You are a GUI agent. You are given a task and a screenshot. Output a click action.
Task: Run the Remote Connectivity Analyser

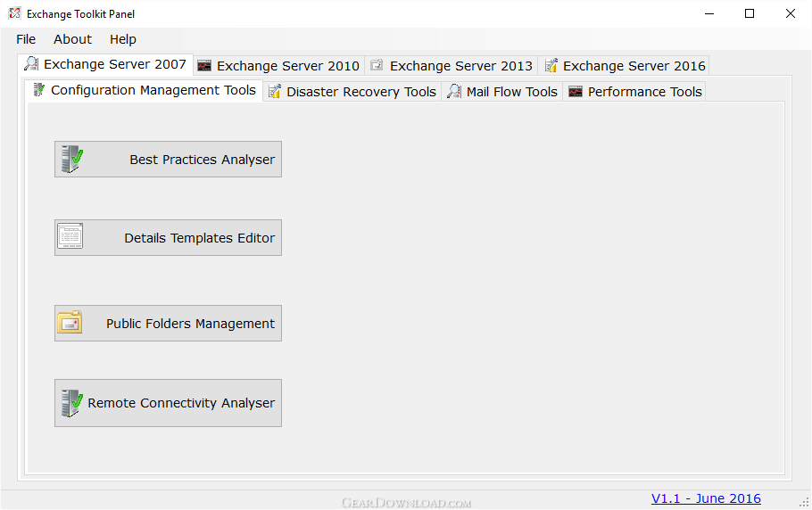coord(169,403)
